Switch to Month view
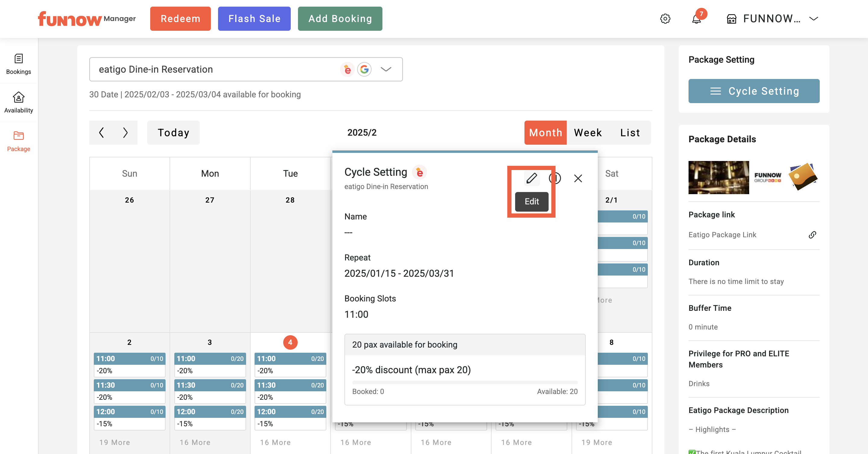Viewport: 868px width, 454px height. pyautogui.click(x=545, y=132)
